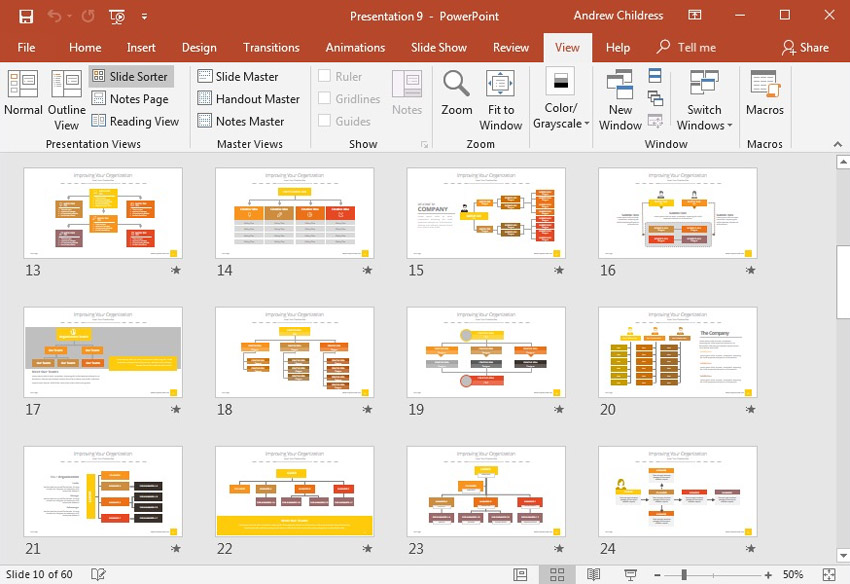850x584 pixels.
Task: Activate Reading View
Action: point(136,121)
